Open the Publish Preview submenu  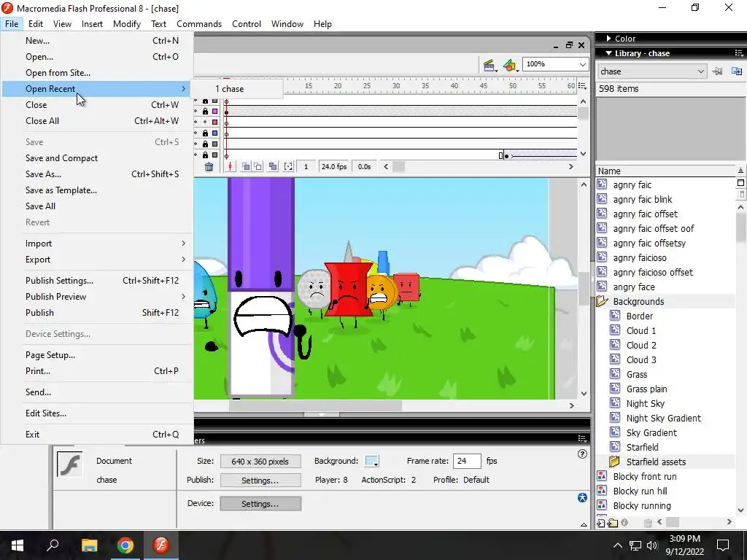pyautogui.click(x=97, y=297)
